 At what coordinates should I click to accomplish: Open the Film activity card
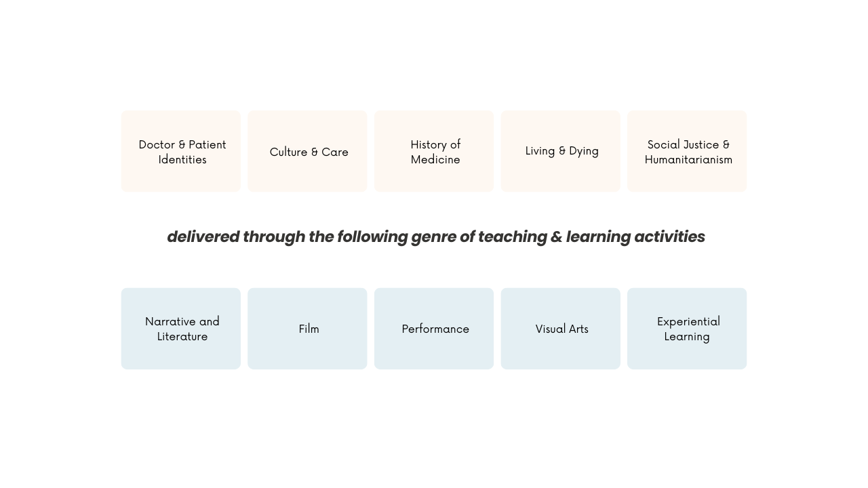(x=307, y=329)
